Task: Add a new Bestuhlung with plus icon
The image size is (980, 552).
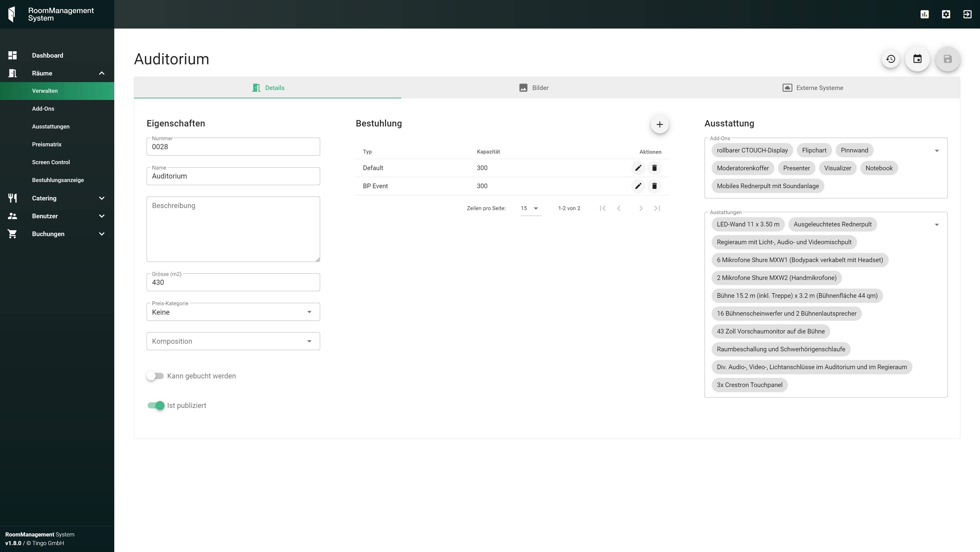Action: (659, 124)
